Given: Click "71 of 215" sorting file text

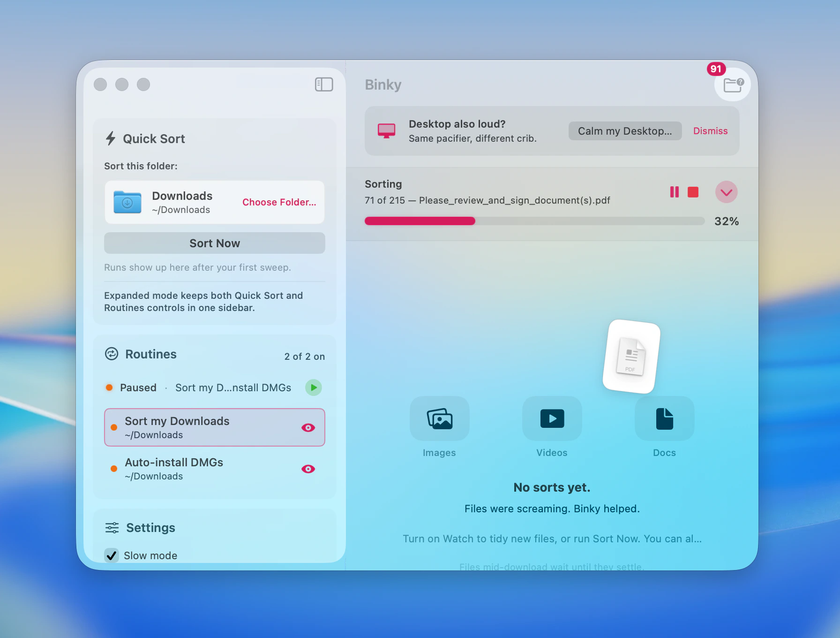Looking at the screenshot, I should [487, 200].
